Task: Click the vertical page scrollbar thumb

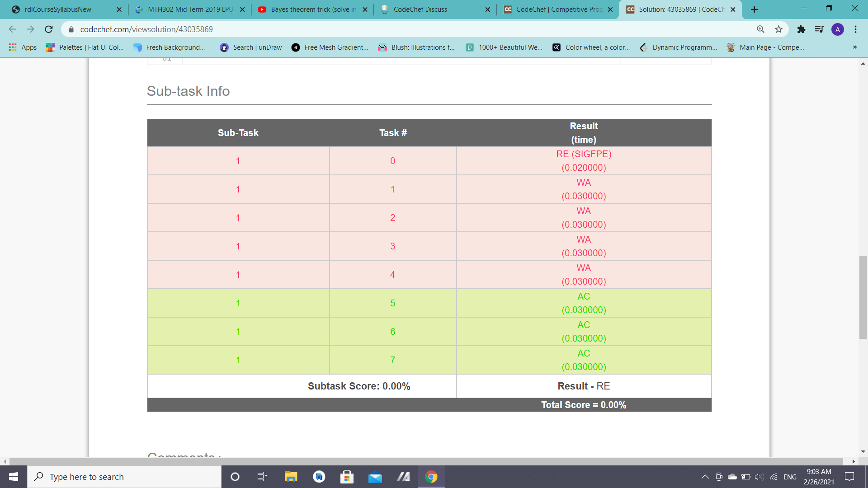Action: pos(863,297)
